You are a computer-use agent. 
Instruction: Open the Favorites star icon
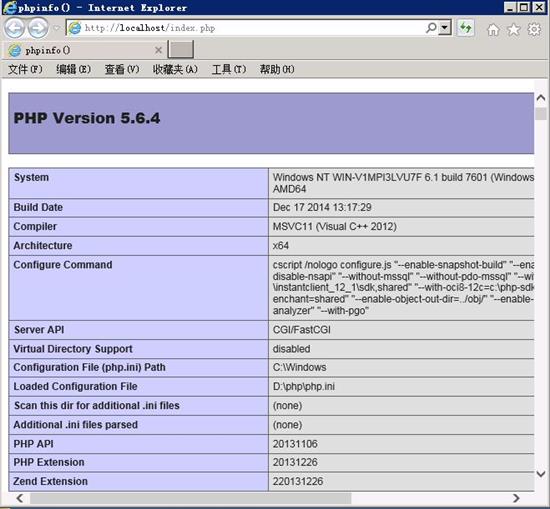pos(514,29)
